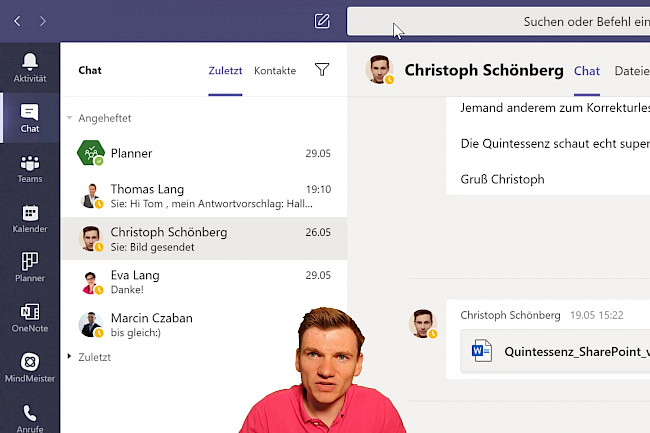Open the Dateien tab in conversation
This screenshot has height=433, width=650.
(632, 71)
